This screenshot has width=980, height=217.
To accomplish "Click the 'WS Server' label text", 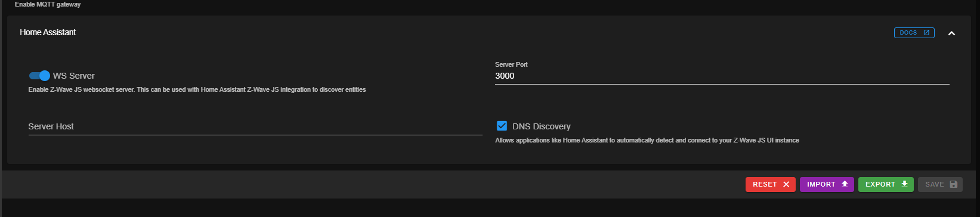I will point(74,76).
